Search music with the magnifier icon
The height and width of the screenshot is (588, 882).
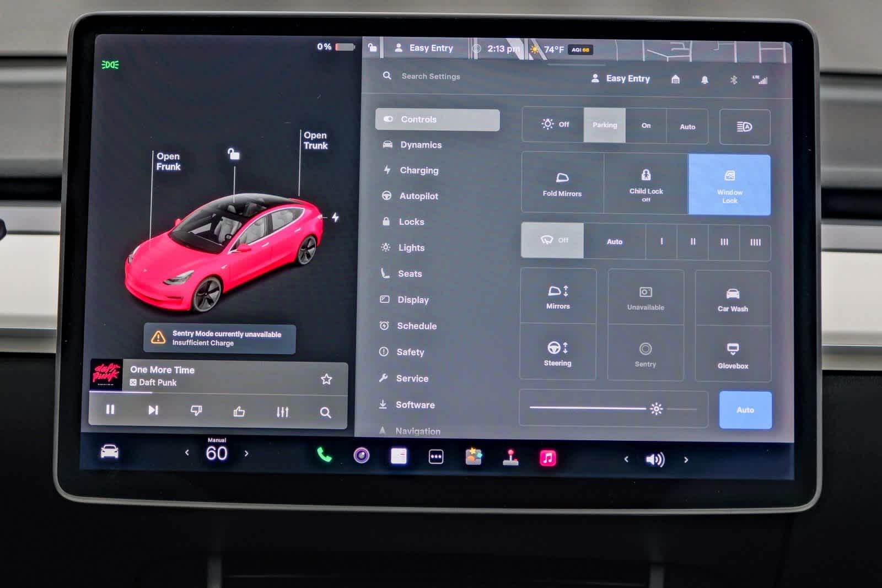pos(325,412)
